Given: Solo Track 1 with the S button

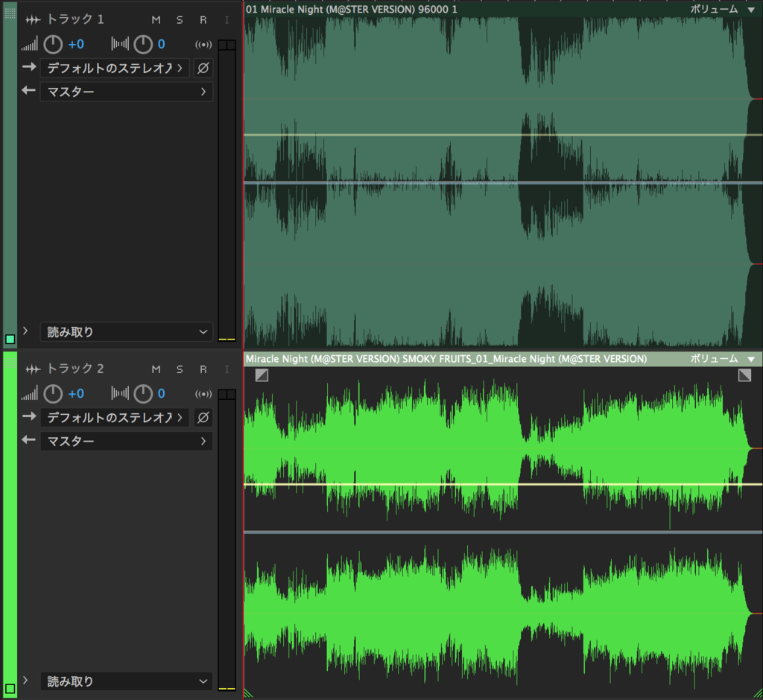Looking at the screenshot, I should point(180,20).
